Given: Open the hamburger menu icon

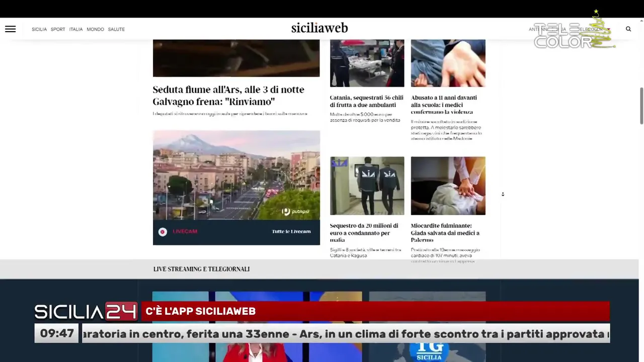Looking at the screenshot, I should coord(11,29).
